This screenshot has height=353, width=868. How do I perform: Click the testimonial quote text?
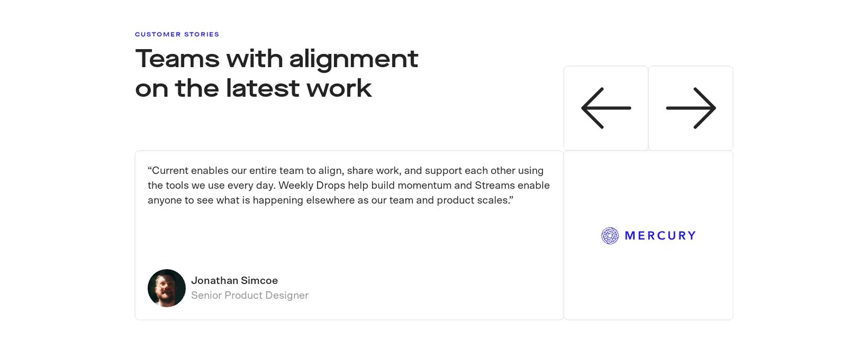pos(349,185)
